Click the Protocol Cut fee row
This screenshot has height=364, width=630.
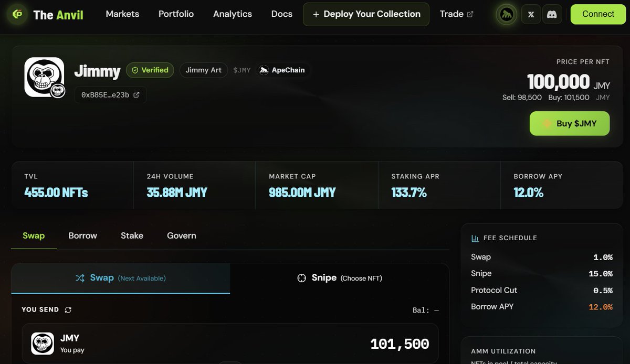click(542, 290)
